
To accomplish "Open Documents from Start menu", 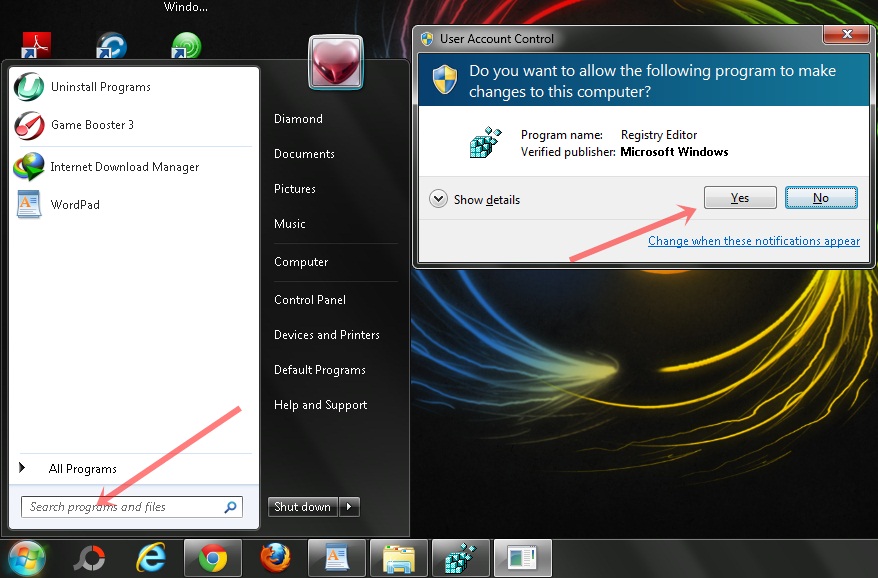I will coord(304,154).
